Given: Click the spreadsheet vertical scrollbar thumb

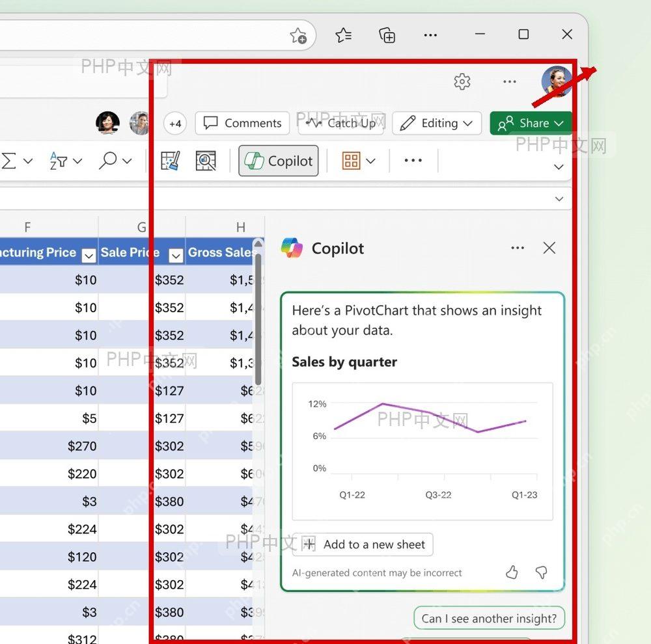Looking at the screenshot, I should click(258, 319).
